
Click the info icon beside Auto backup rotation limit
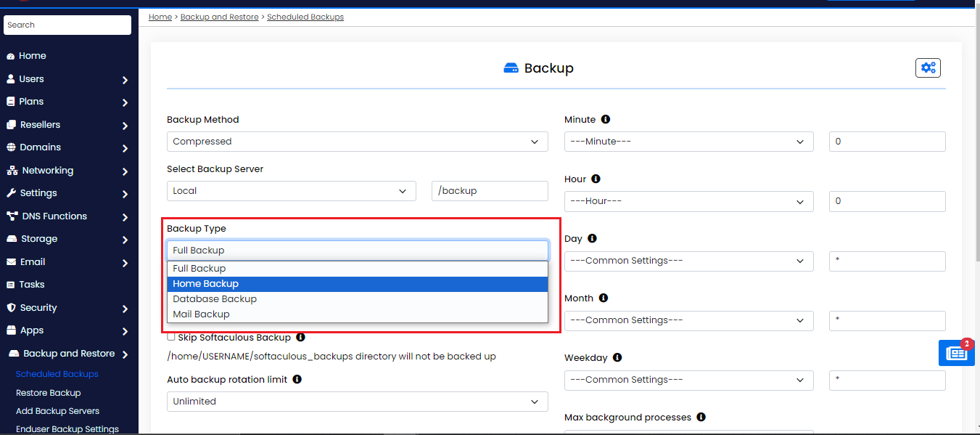[297, 379]
